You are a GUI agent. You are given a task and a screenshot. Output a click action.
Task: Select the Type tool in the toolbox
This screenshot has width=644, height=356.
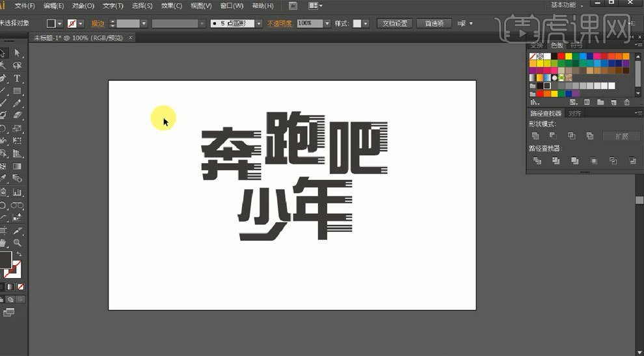click(x=18, y=78)
